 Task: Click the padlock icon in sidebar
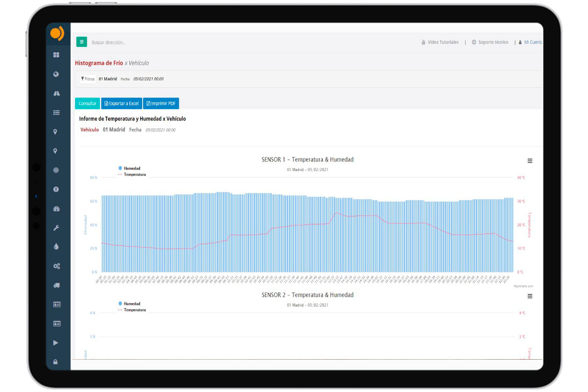[55, 362]
